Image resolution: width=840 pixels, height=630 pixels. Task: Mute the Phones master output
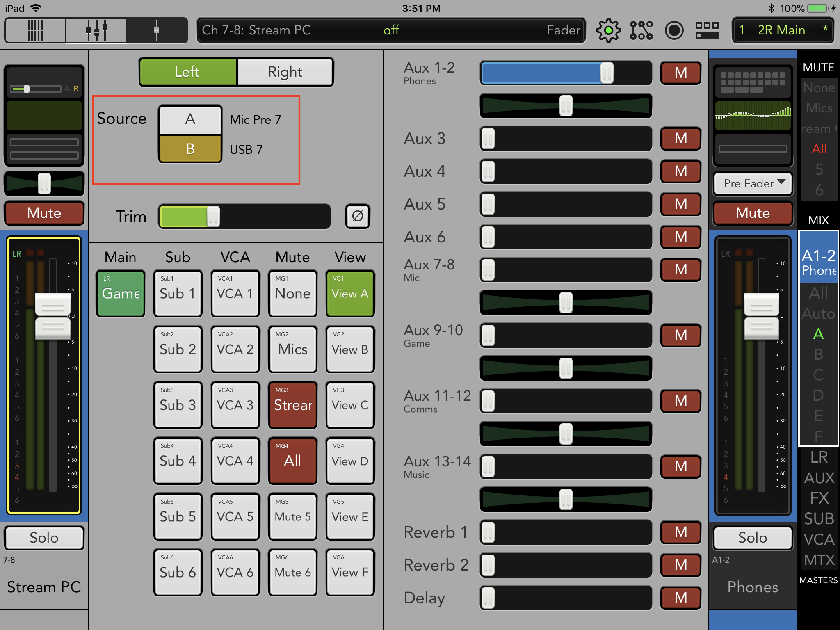[x=753, y=213]
